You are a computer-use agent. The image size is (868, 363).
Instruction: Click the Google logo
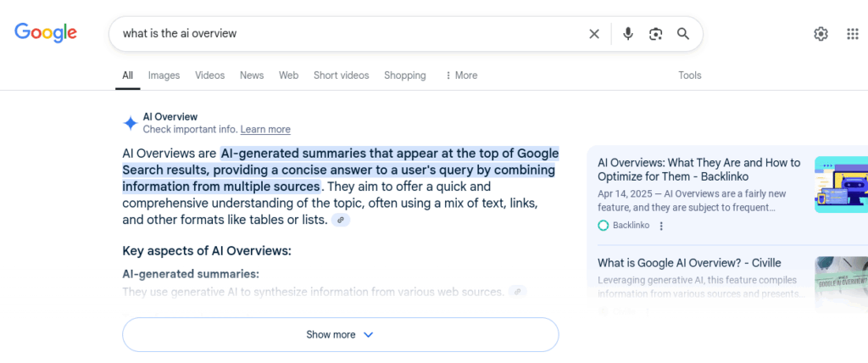[46, 33]
